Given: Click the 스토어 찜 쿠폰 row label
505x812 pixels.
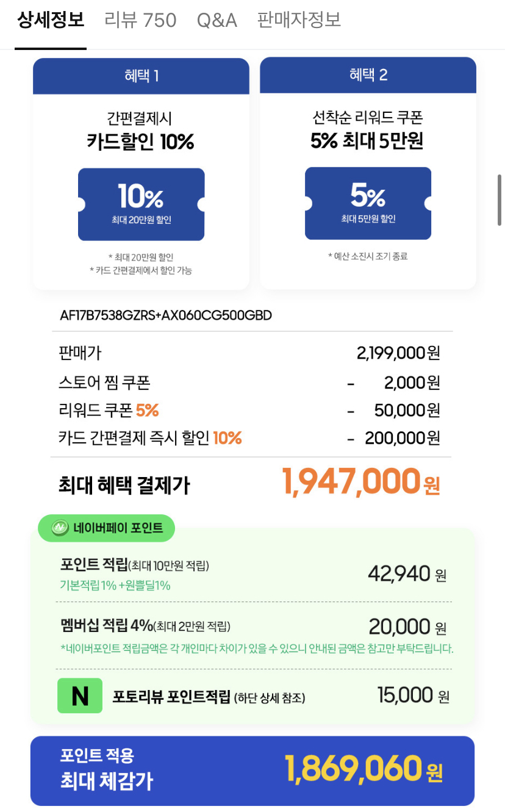Looking at the screenshot, I should pos(104,383).
